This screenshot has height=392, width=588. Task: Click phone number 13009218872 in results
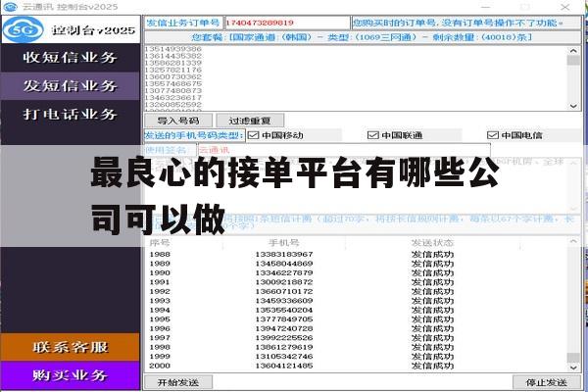(284, 282)
